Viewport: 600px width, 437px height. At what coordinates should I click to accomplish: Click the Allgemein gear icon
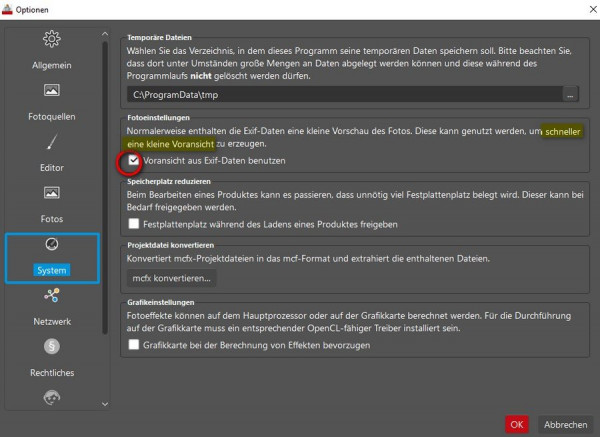tap(52, 40)
